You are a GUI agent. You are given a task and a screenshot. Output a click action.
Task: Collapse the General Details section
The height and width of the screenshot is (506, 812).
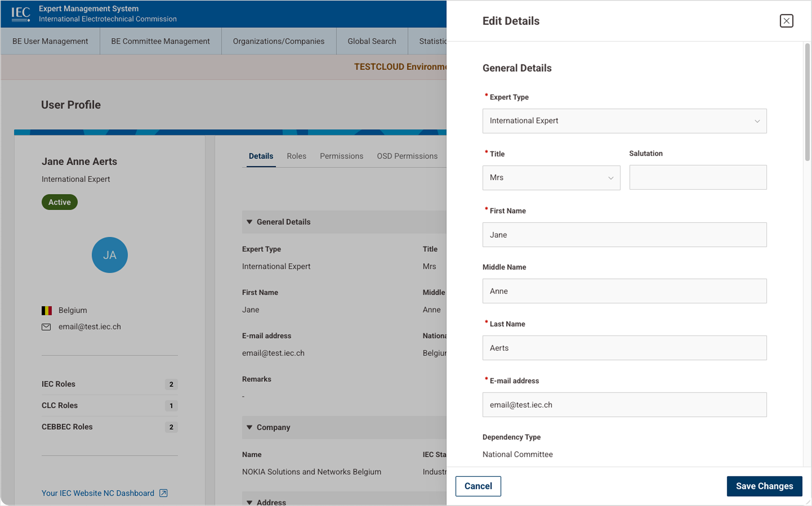pyautogui.click(x=249, y=222)
